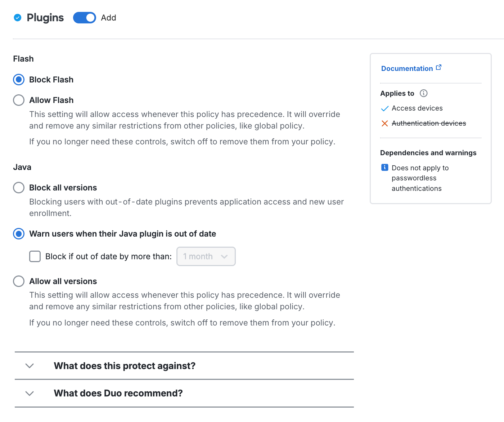504x422 pixels.
Task: Expand the What does Duo recommend? section
Action: click(x=118, y=393)
